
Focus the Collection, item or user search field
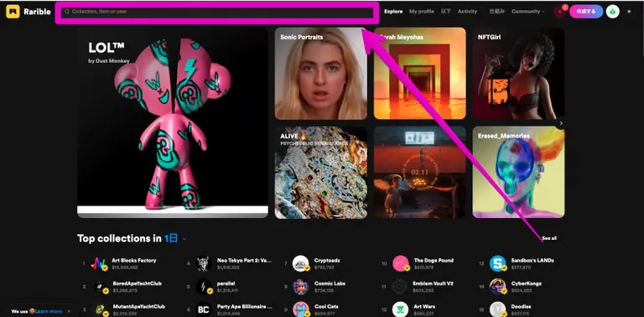point(217,12)
